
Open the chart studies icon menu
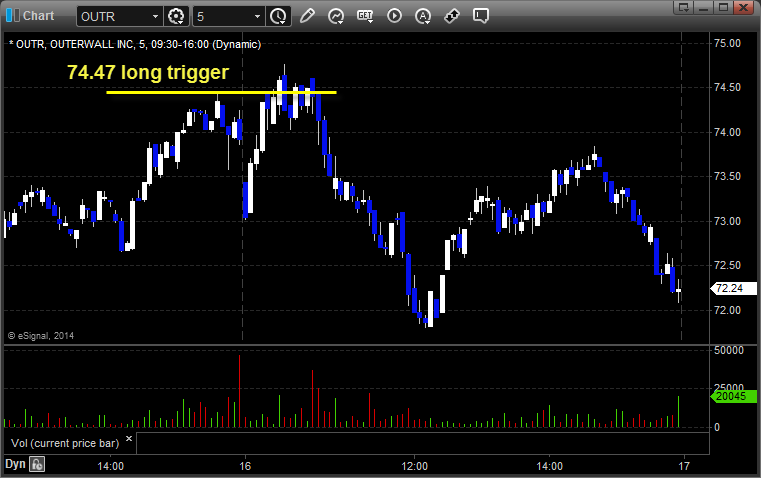coord(336,16)
